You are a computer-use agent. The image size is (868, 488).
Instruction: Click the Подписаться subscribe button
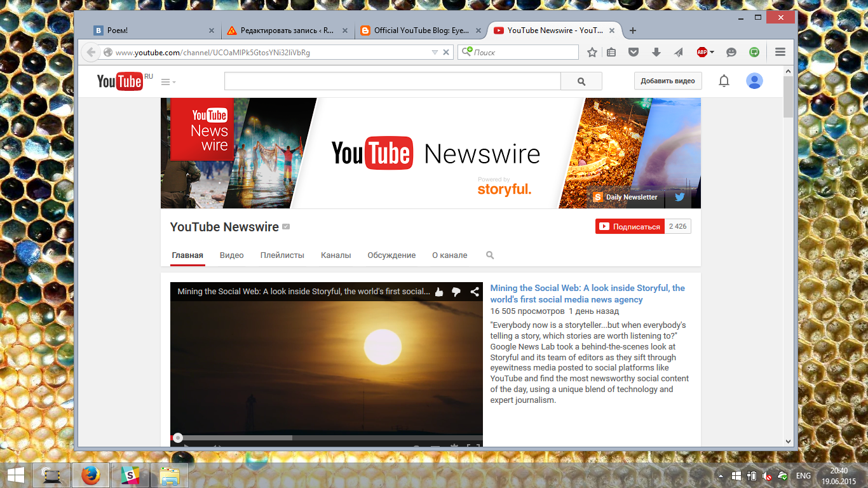click(x=629, y=226)
